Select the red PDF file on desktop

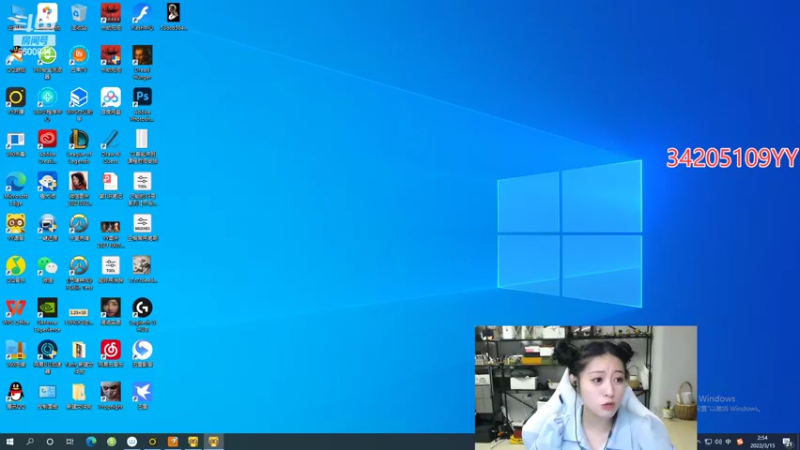click(111, 186)
